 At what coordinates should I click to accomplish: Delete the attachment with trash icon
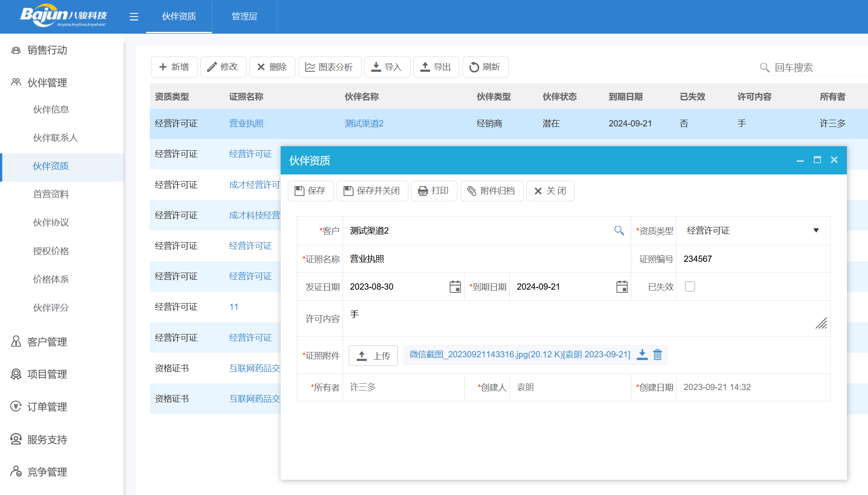point(657,355)
